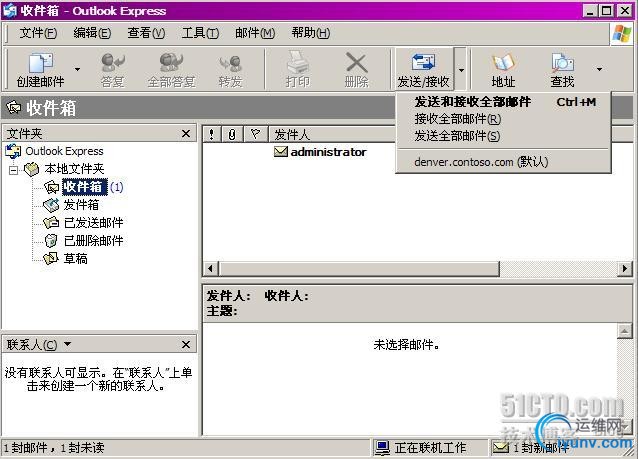Click the sent items folder icon
638x459 pixels.
pyautogui.click(x=51, y=223)
